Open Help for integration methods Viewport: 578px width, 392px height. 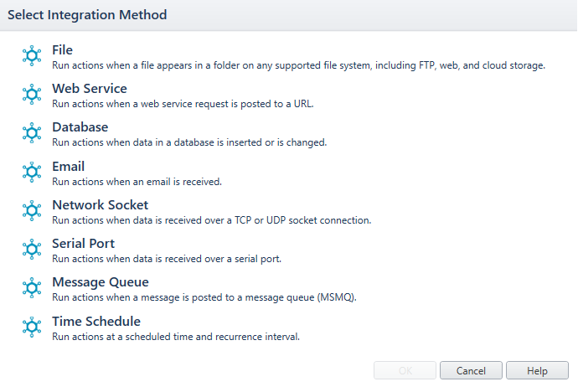[x=537, y=370]
